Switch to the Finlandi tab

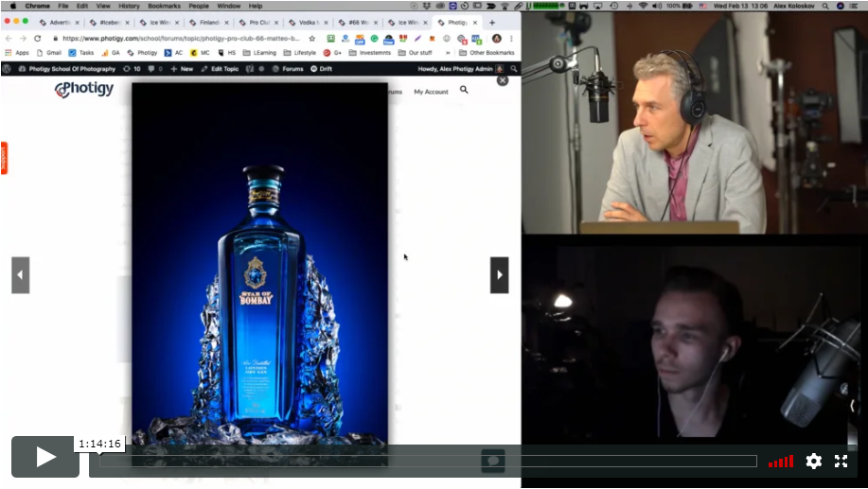209,23
